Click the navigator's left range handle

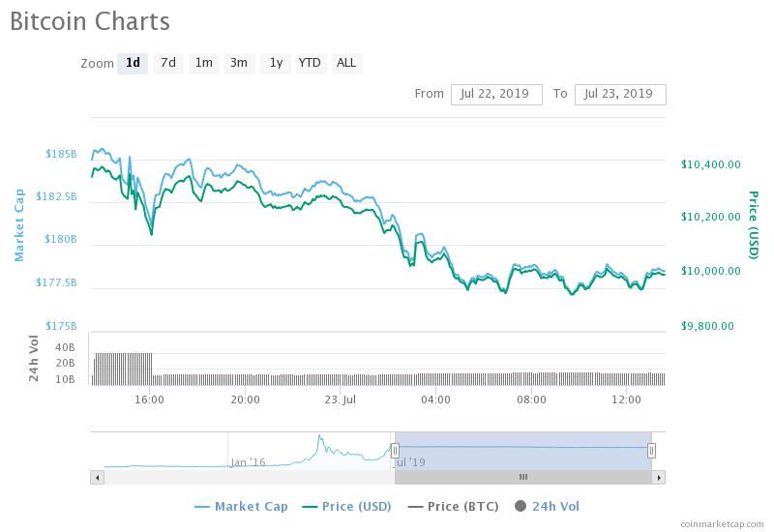pos(395,450)
